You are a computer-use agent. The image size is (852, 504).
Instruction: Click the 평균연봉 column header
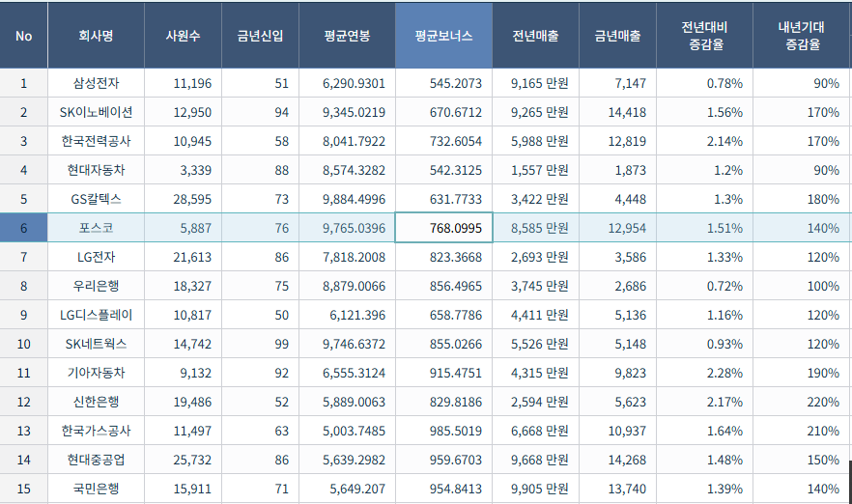(347, 36)
